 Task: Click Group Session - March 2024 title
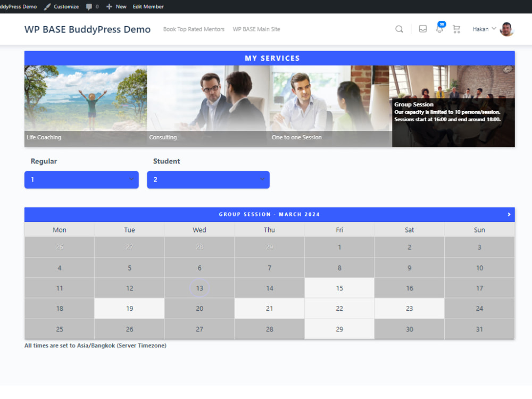coord(269,214)
